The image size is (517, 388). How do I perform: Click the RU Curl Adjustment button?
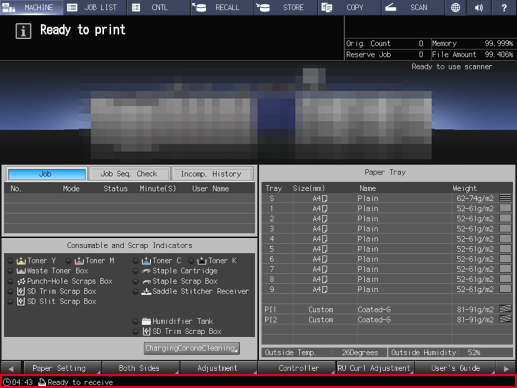(x=375, y=368)
